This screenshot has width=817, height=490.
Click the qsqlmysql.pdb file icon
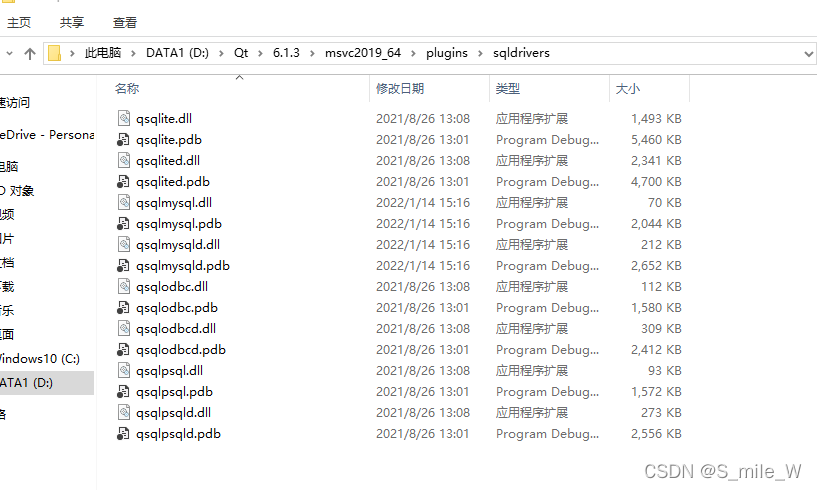123,223
